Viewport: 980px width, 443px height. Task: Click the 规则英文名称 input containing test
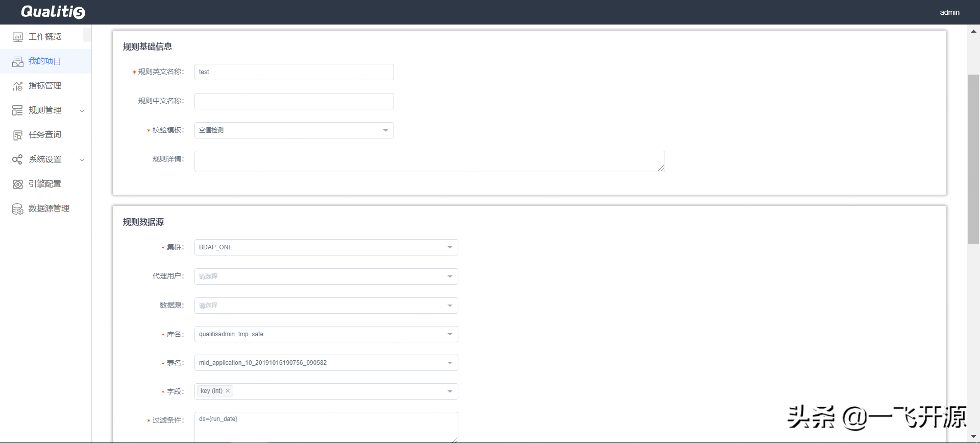[294, 72]
